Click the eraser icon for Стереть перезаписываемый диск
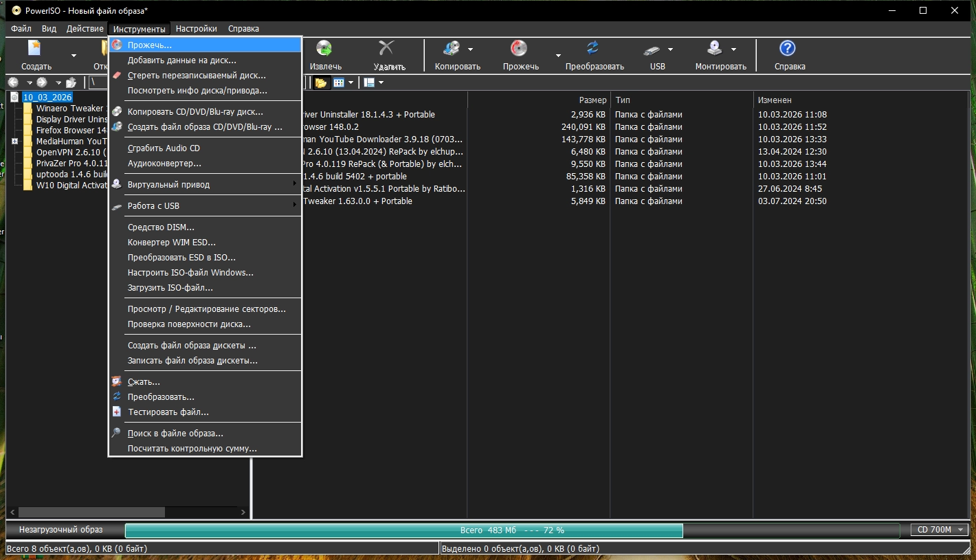This screenshot has width=976, height=560. [x=116, y=76]
